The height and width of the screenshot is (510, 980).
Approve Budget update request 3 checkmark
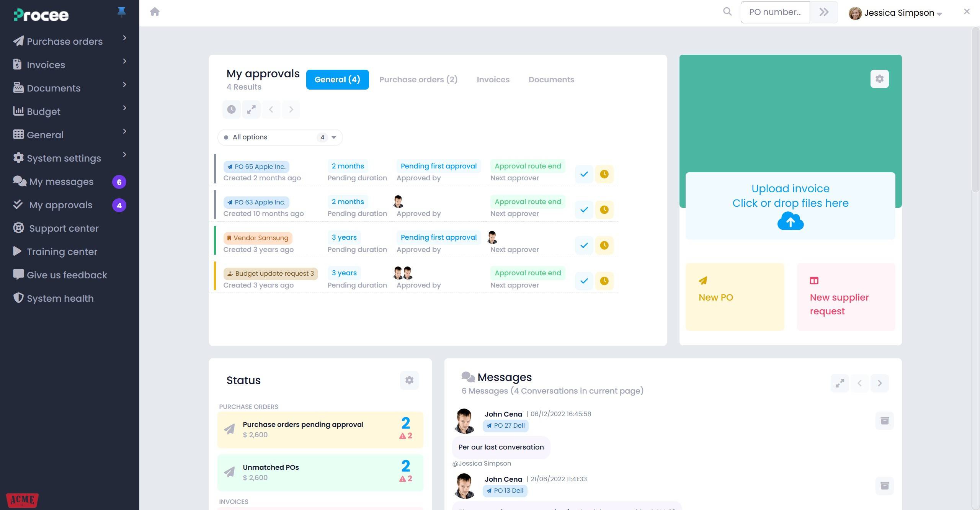point(584,281)
